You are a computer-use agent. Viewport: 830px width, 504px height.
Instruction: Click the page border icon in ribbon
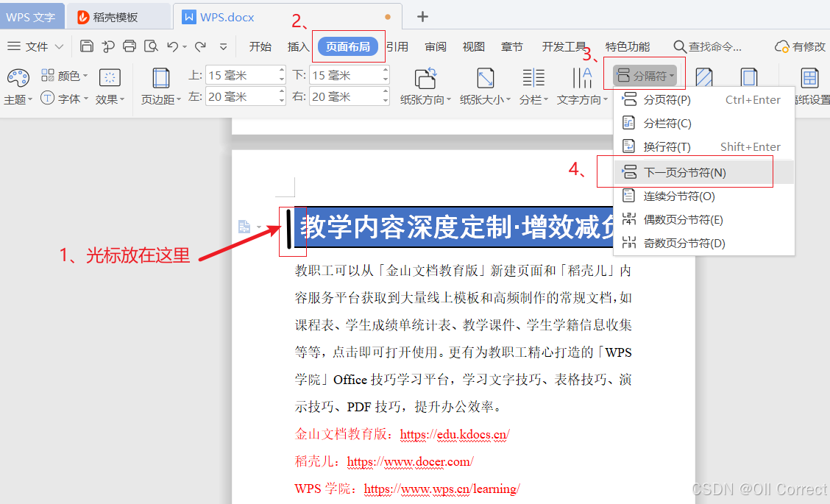749,77
